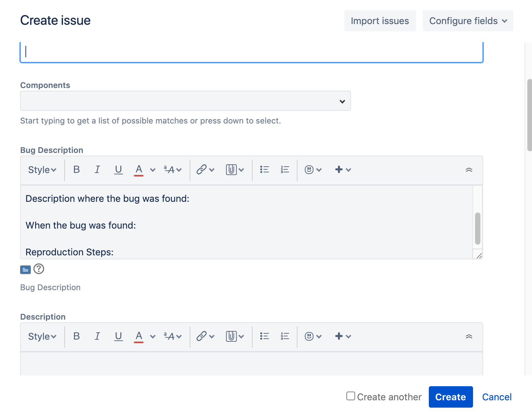Click help icon below Bug Description

pyautogui.click(x=39, y=269)
